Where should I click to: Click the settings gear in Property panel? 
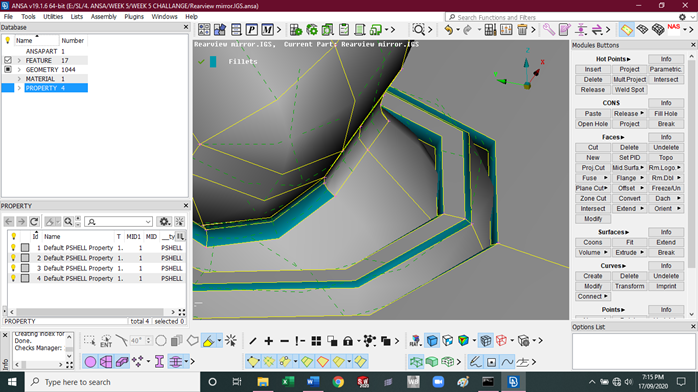164,222
